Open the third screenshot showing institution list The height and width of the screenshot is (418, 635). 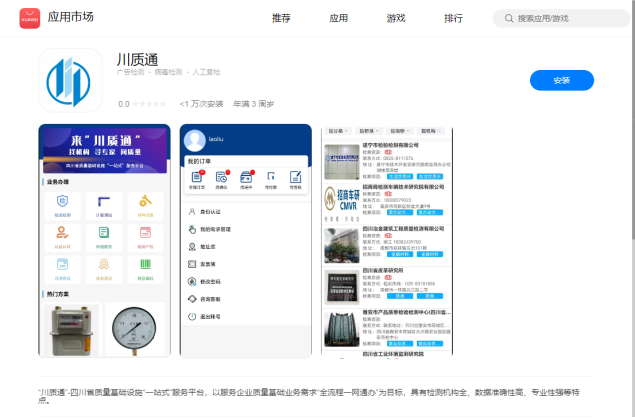(387, 240)
